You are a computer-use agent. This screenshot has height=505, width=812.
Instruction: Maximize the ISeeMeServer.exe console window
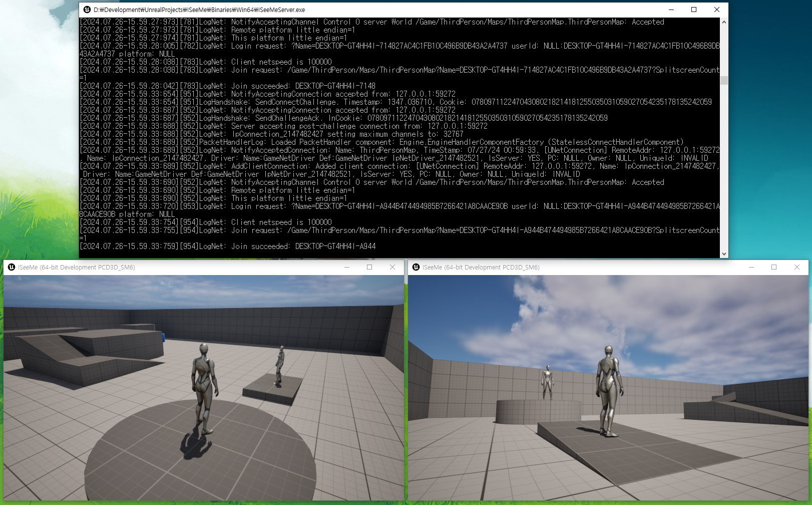coord(694,10)
